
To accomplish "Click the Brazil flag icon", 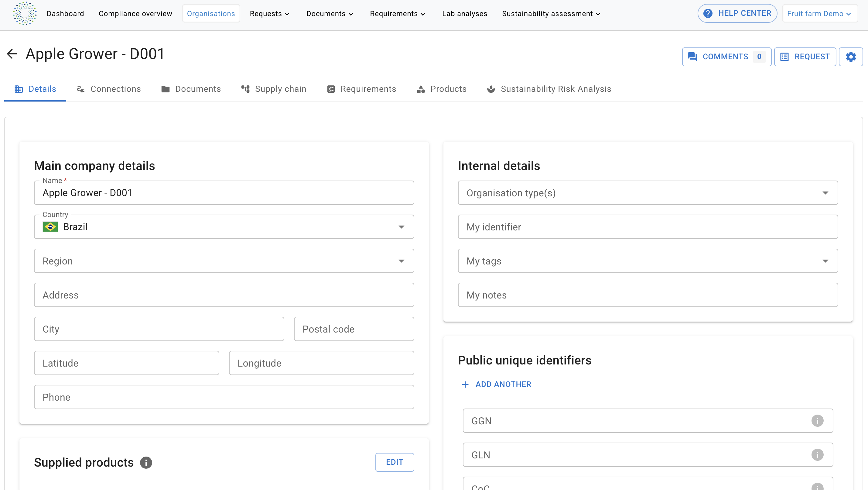I will tap(50, 227).
